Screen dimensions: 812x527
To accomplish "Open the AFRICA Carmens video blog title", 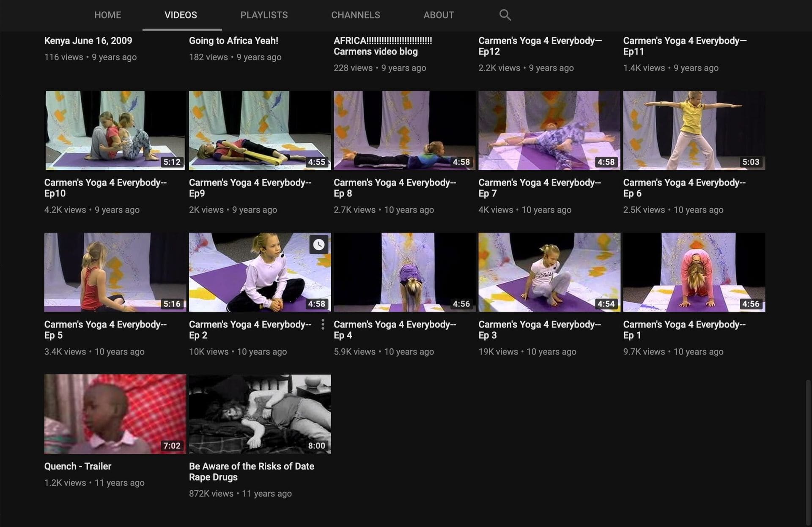I will (x=383, y=46).
